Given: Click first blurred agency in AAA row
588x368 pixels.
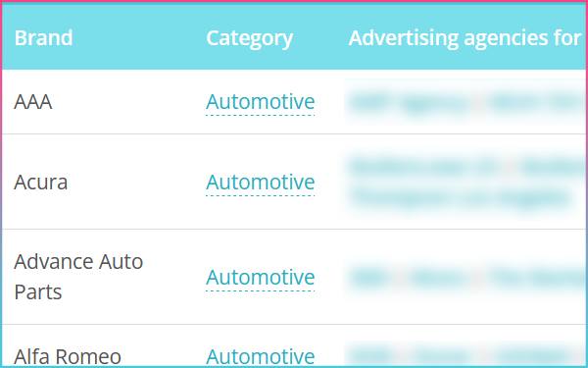Looking at the screenshot, I should 408,102.
